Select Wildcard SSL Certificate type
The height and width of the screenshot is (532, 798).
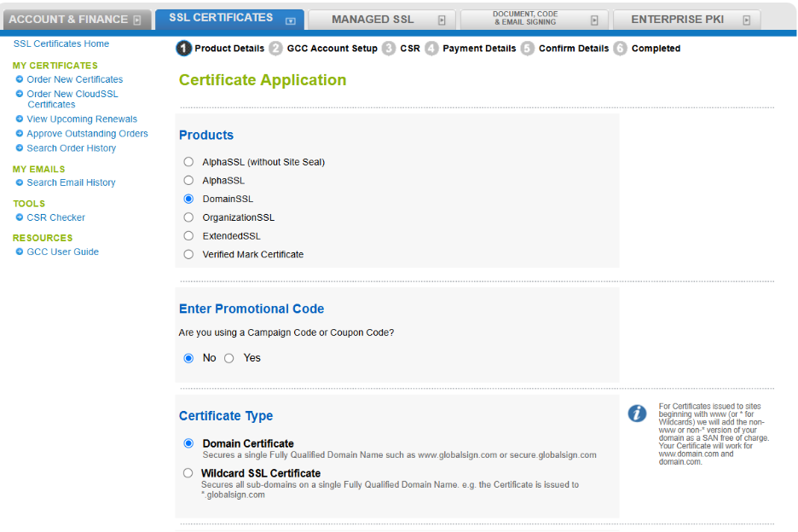pos(188,473)
